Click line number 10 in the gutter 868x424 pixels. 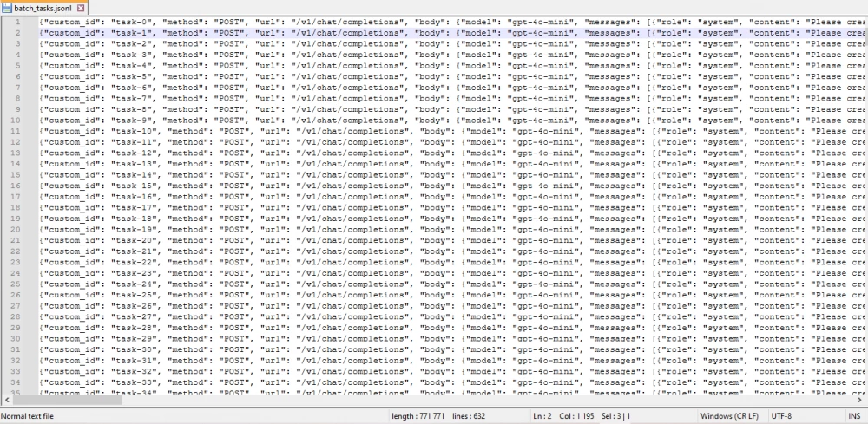(16, 120)
